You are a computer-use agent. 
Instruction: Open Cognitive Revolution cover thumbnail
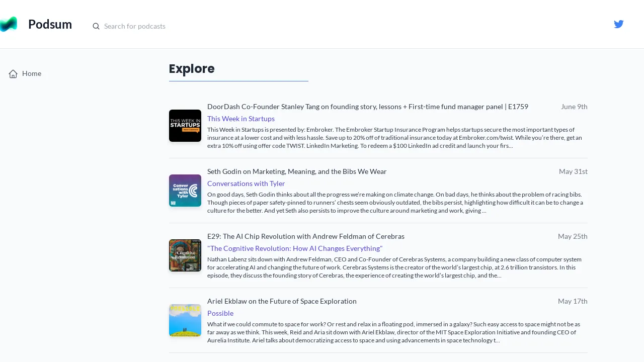185,255
